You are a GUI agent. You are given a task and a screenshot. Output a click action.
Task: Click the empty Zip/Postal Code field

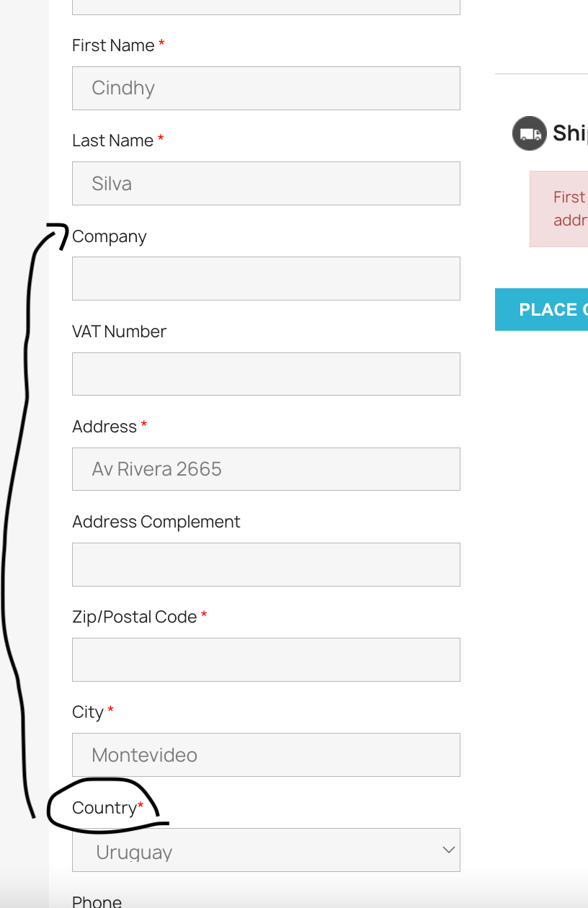[x=266, y=659]
